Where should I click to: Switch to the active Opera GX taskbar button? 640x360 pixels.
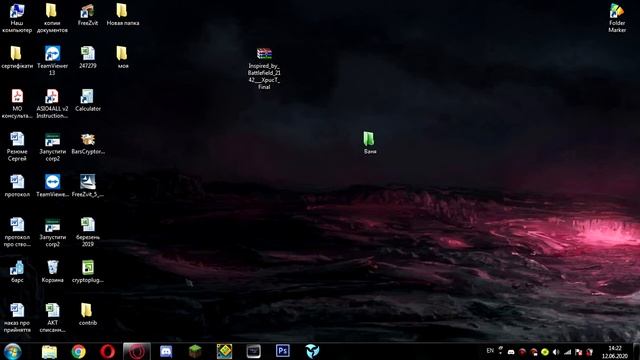point(137,351)
